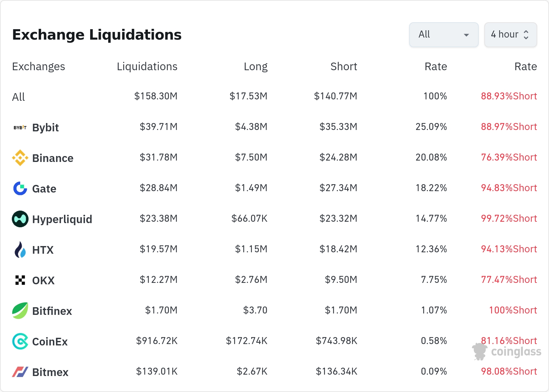549x392 pixels.
Task: Open the Hyperliquid exchange link
Action: click(x=62, y=219)
